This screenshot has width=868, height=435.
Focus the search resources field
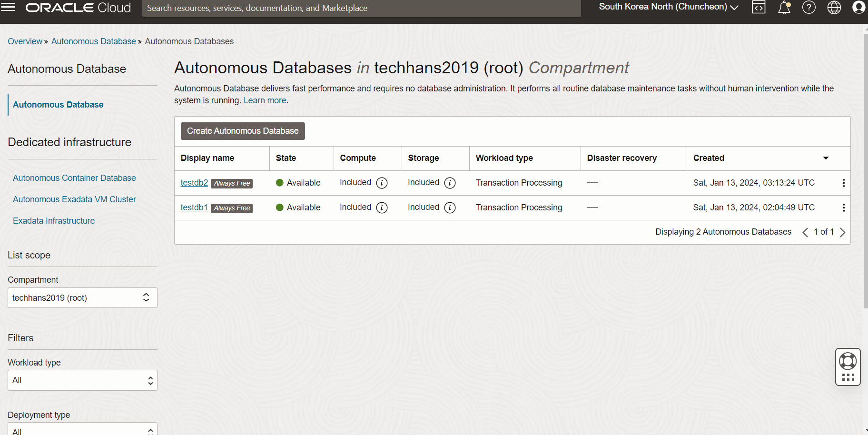click(x=361, y=8)
